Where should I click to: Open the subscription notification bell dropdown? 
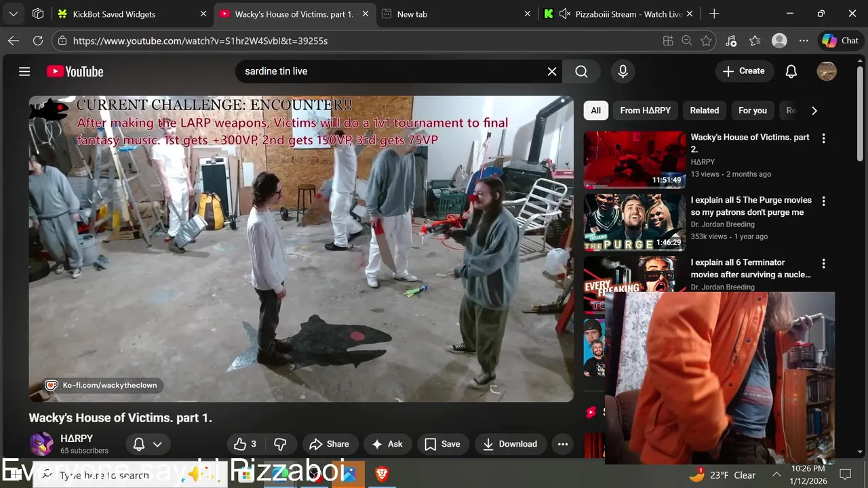coord(148,444)
